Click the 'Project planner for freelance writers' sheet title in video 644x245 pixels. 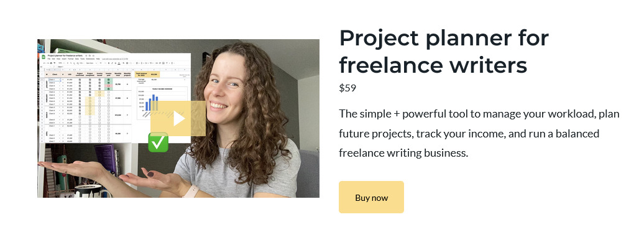pyautogui.click(x=65, y=55)
